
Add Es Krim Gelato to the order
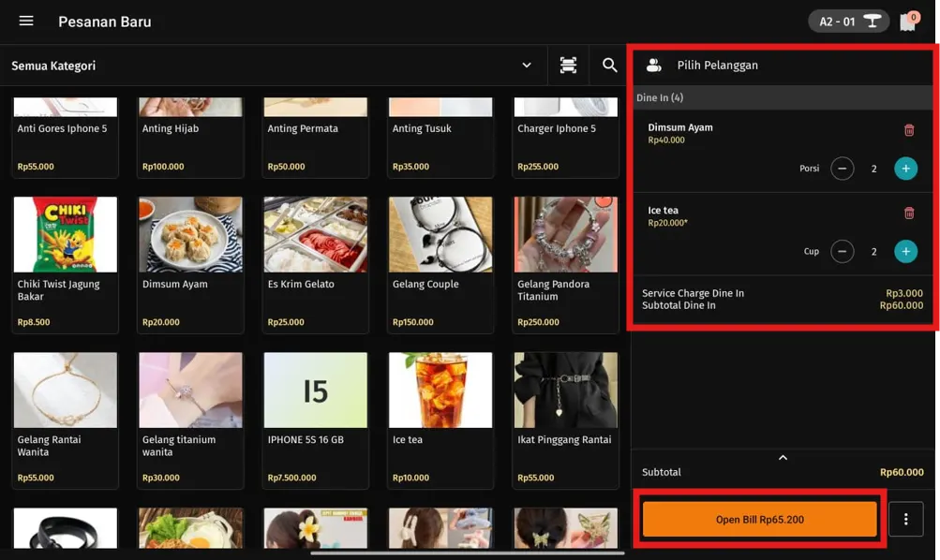(x=315, y=263)
